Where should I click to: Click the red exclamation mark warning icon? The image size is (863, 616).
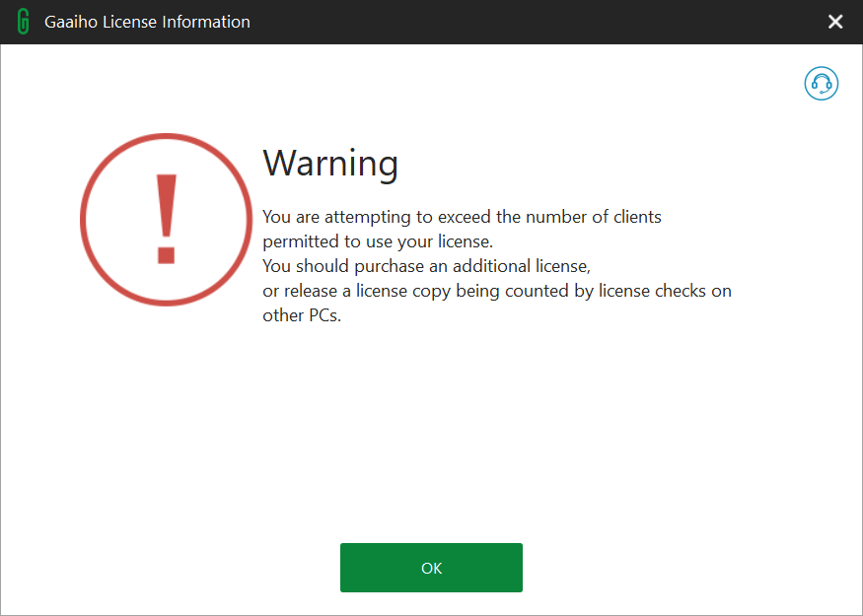[x=167, y=219]
